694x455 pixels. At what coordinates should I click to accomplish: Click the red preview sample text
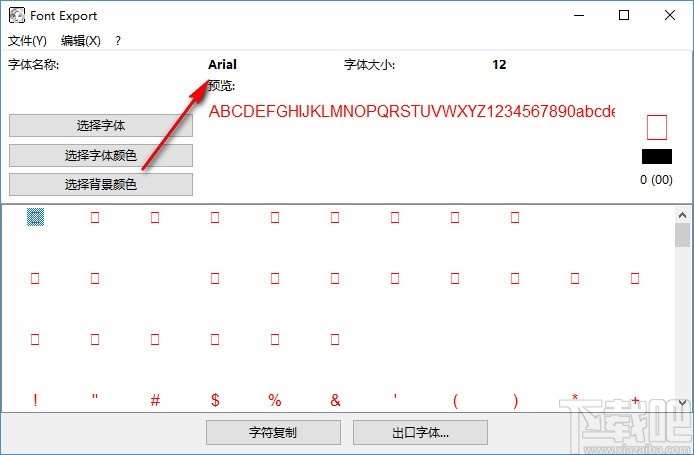(412, 111)
